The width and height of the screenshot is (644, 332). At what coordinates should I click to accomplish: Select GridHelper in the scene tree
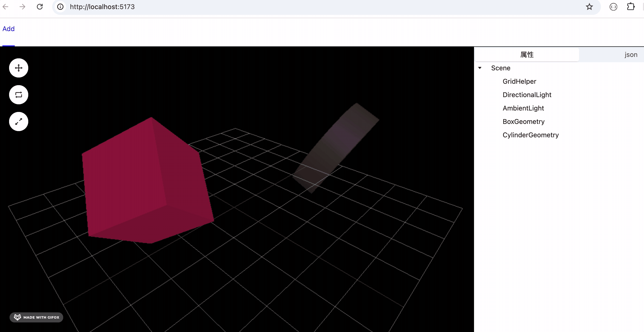coord(519,81)
